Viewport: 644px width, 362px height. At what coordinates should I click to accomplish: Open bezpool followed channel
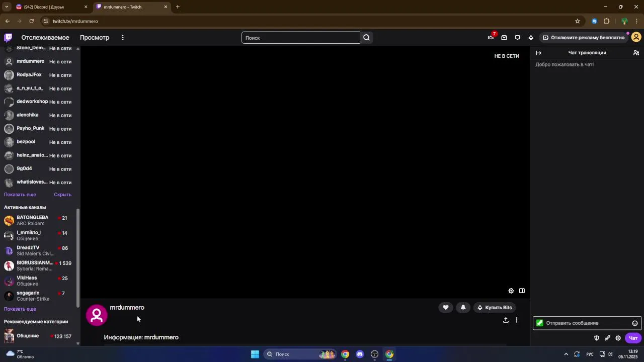click(x=38, y=142)
